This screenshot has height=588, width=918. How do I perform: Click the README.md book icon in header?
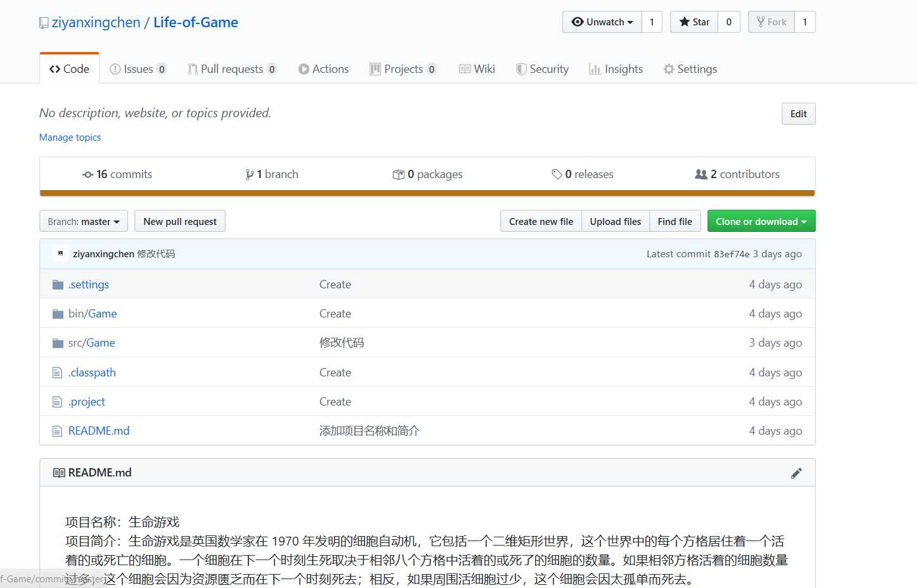(59, 473)
